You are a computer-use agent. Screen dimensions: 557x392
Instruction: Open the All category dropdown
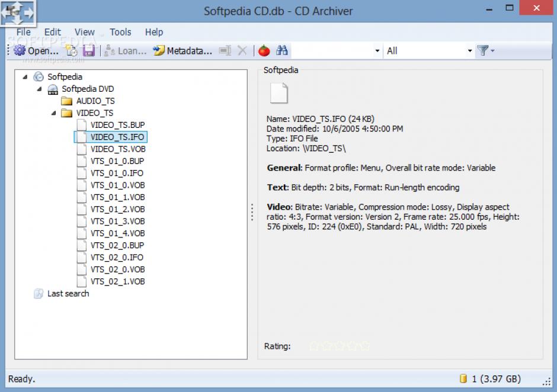470,51
